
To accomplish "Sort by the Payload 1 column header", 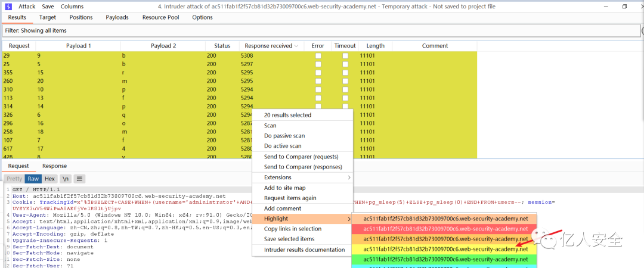I will (x=79, y=46).
